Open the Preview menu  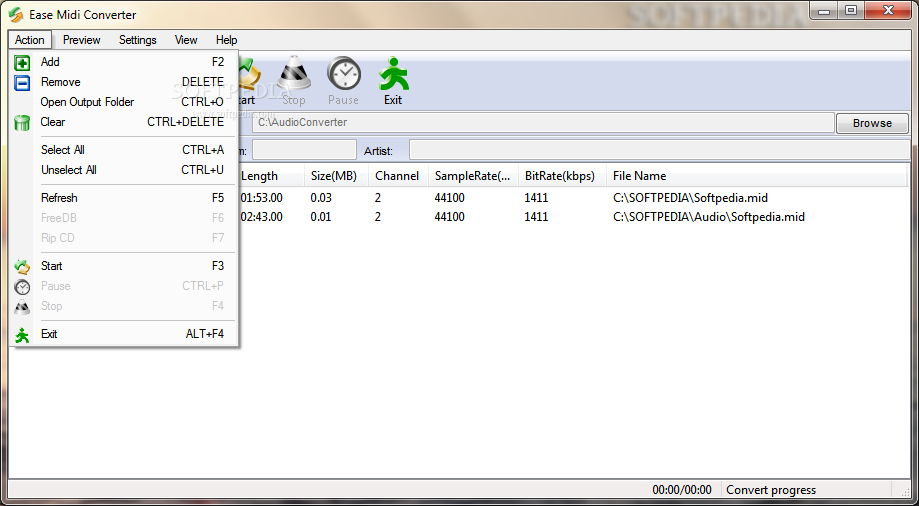pos(81,40)
